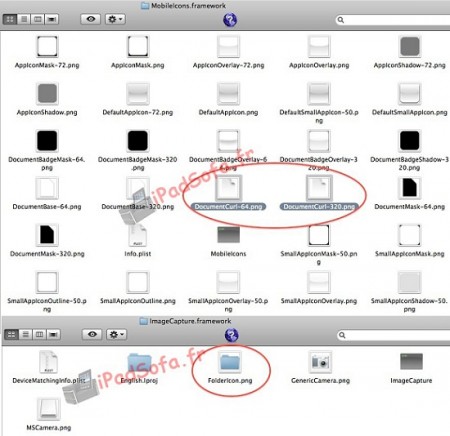This screenshot has height=436, width=450.
Task: Select the DocumentBadgeMask-320.png file icon
Action: coord(138,141)
